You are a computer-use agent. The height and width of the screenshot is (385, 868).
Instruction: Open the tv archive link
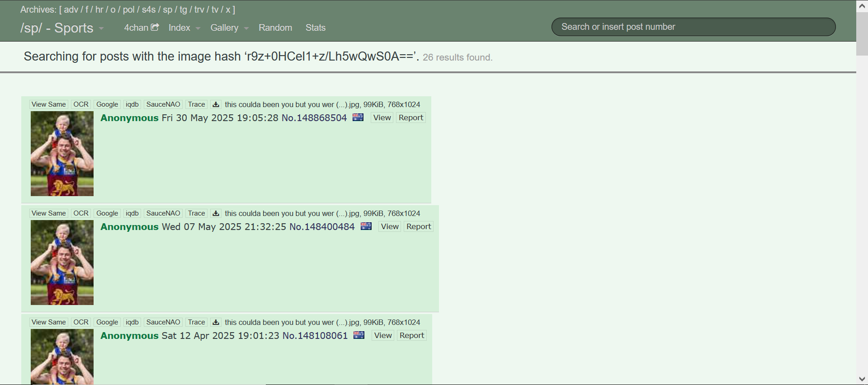215,9
